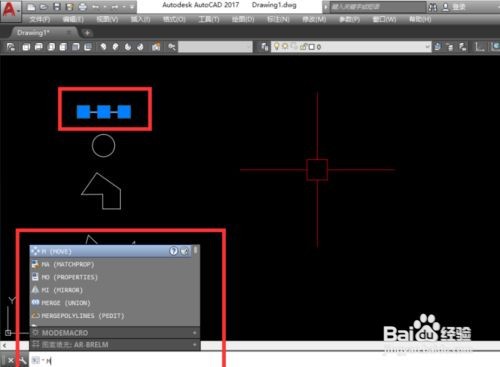Click the Layer Properties Manager icon

pyautogui.click(x=265, y=47)
